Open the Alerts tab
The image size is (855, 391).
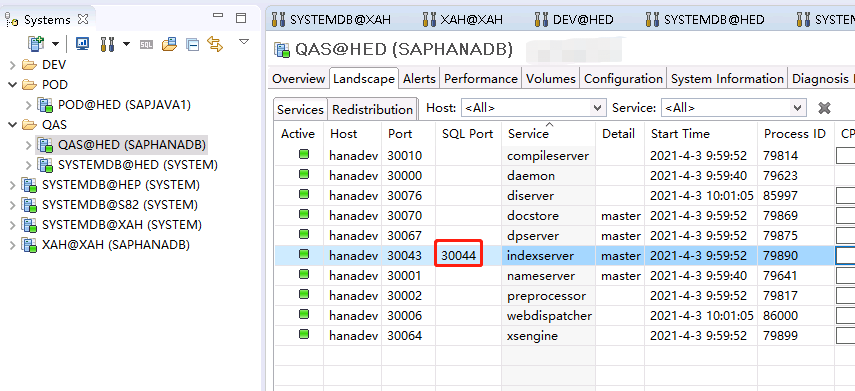pos(419,79)
